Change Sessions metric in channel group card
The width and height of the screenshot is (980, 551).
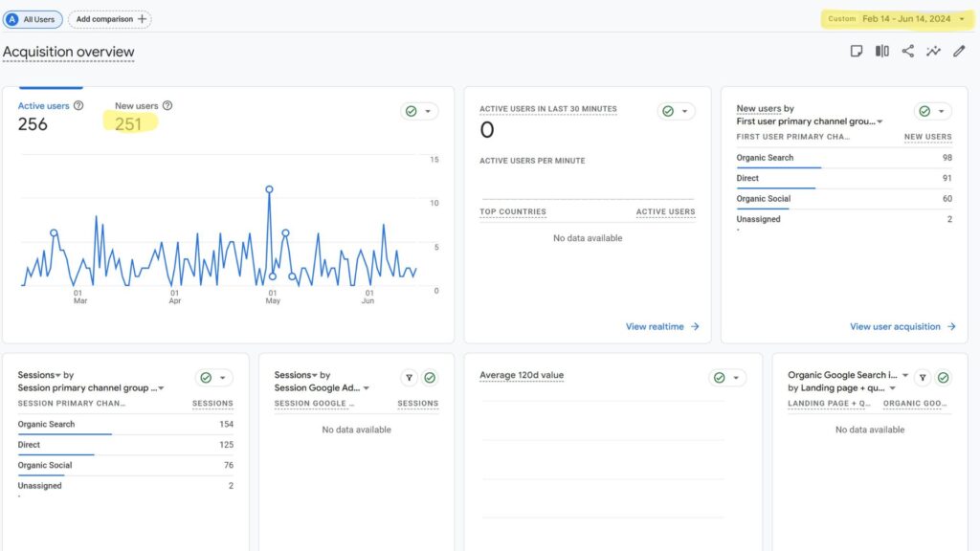point(39,375)
